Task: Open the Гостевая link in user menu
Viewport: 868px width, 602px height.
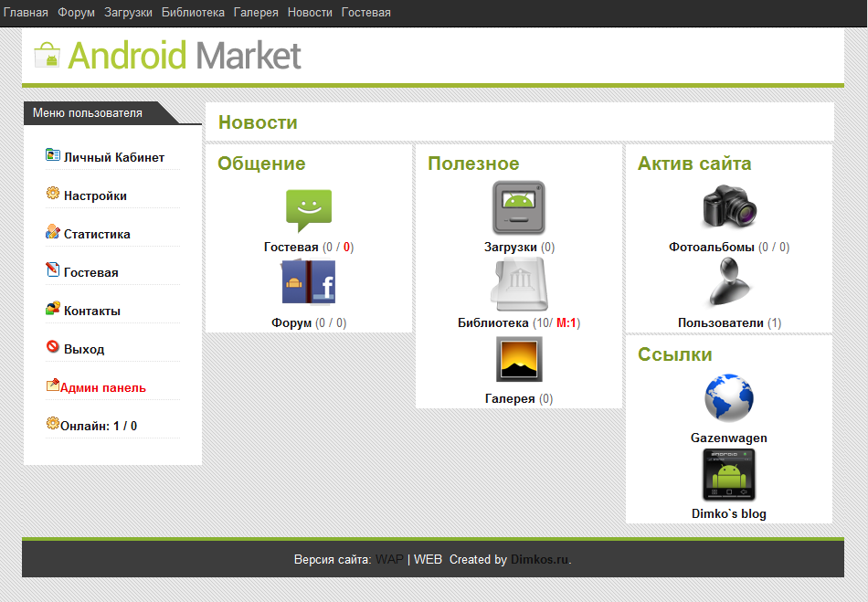Action: [90, 272]
